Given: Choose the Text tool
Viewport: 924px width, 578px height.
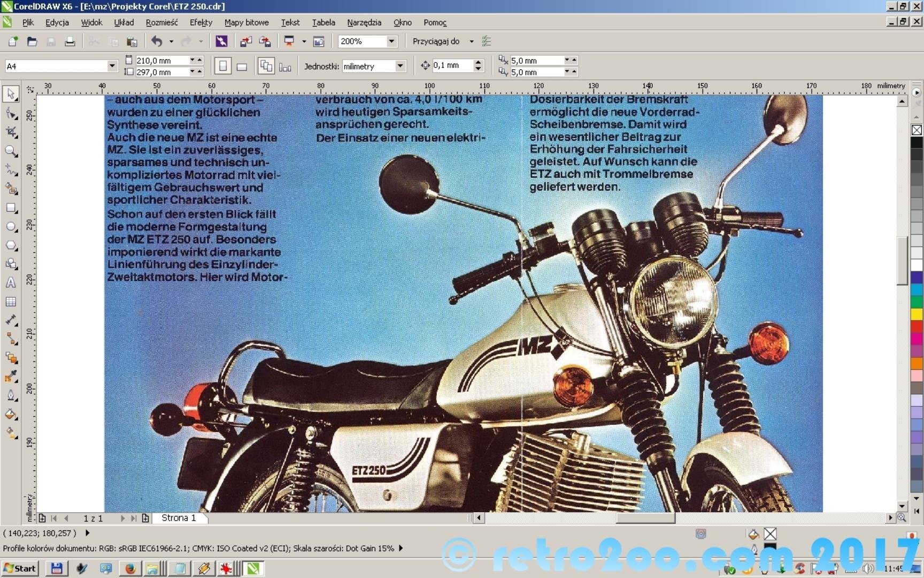Looking at the screenshot, I should click(11, 283).
